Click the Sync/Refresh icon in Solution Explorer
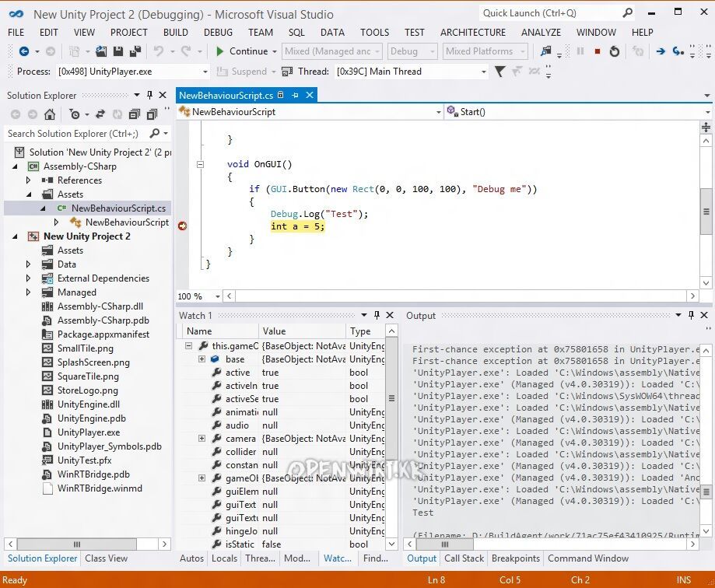The image size is (715, 588). coord(100,114)
